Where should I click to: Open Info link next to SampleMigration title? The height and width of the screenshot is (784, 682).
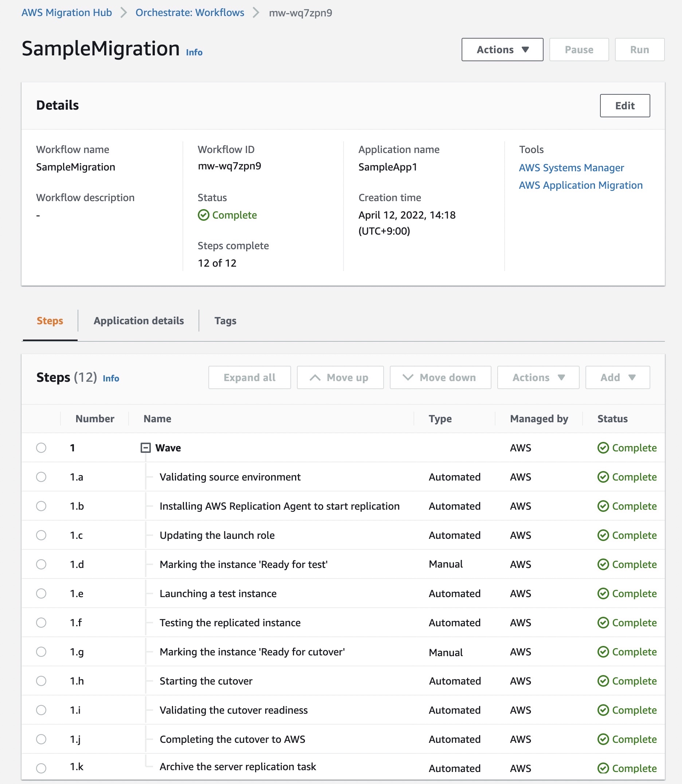[194, 52]
